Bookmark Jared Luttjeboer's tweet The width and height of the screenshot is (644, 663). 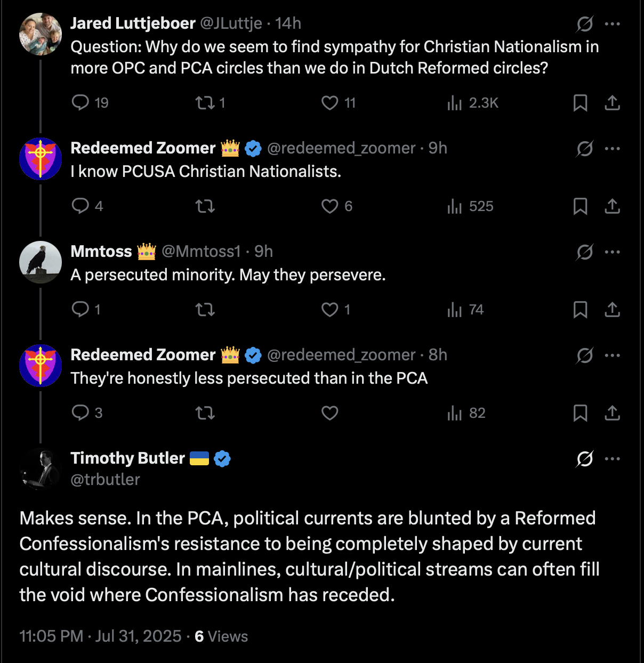click(x=580, y=102)
